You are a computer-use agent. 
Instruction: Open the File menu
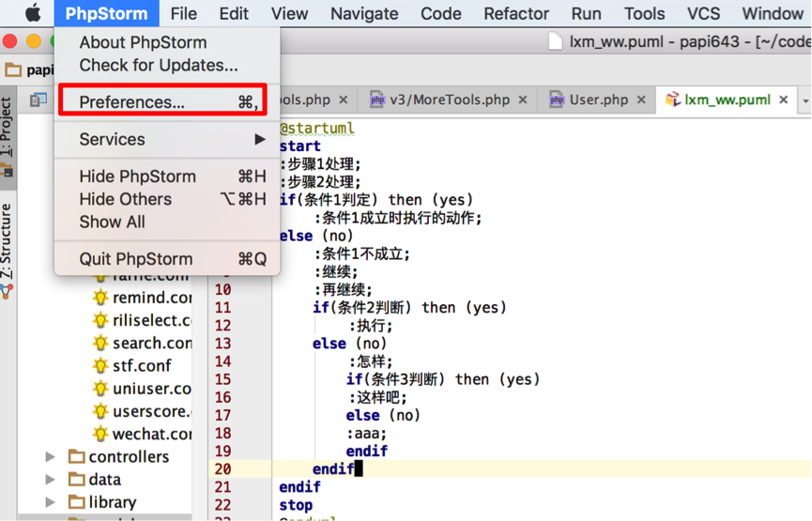[183, 13]
